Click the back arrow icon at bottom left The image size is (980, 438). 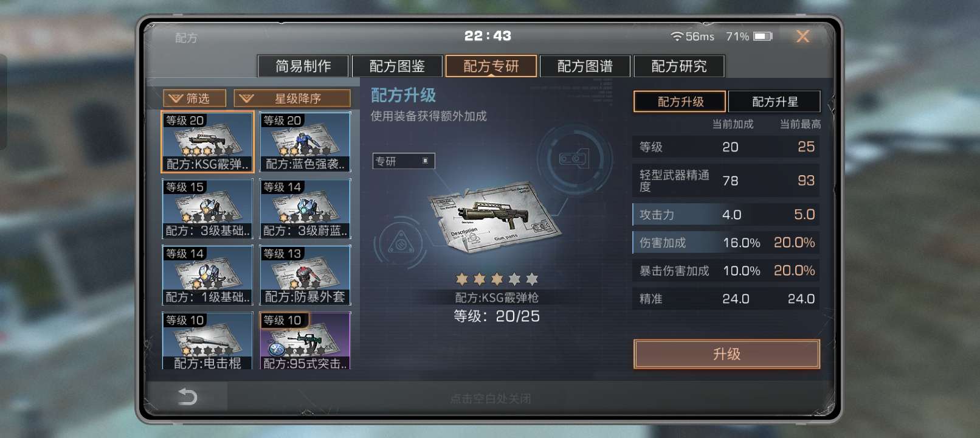pos(188,397)
